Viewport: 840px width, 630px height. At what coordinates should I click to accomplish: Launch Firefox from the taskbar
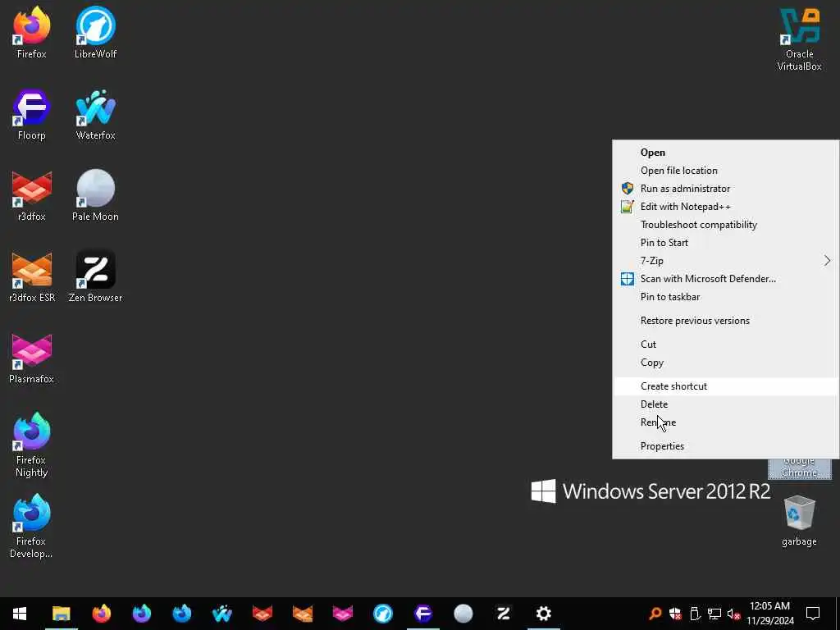(101, 614)
